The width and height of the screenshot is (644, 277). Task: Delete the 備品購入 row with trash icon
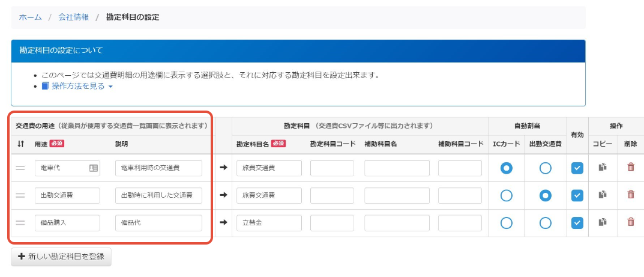(x=630, y=222)
